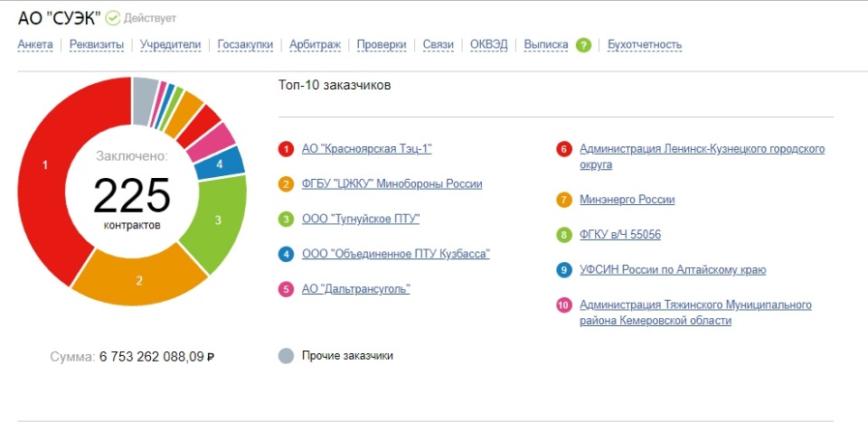Open ФГБУ "ЦЖКУ" Минобороны России link
Viewport: 868px width, 440px height.
point(392,183)
